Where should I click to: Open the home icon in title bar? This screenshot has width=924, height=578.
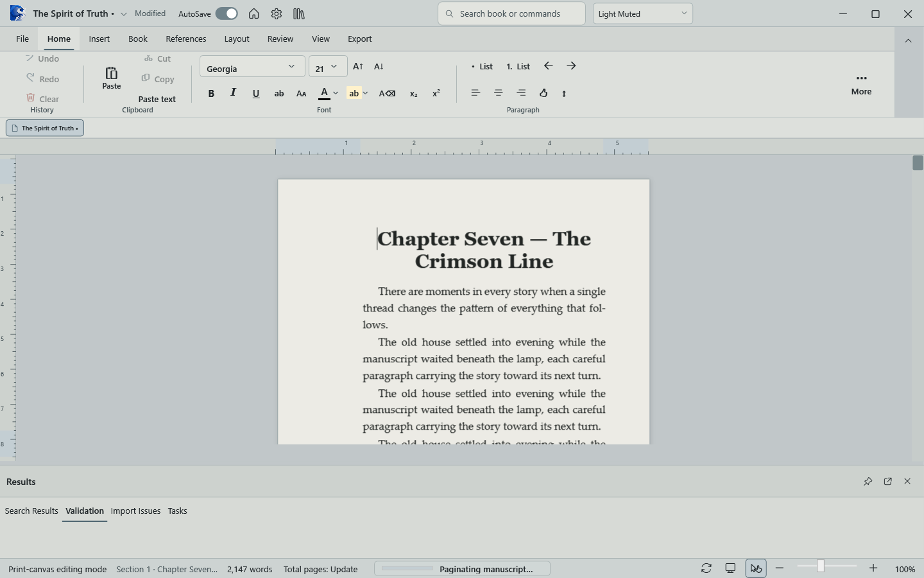(x=254, y=13)
